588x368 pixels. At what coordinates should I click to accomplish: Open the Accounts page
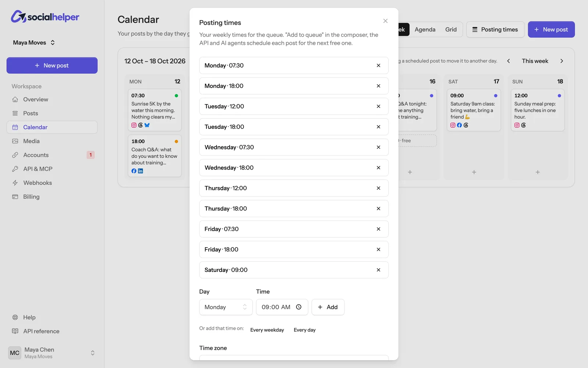click(x=52, y=155)
